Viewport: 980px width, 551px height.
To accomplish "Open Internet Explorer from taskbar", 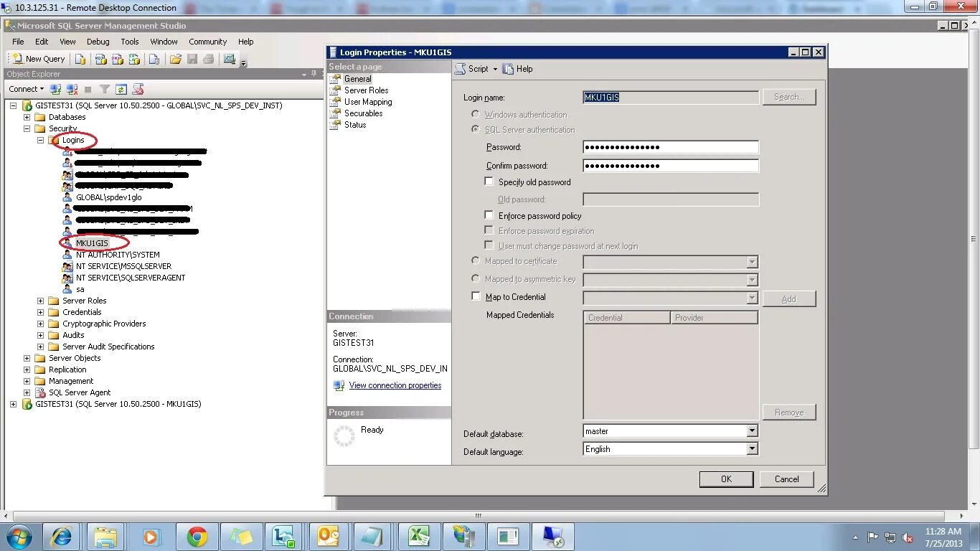I will [62, 537].
